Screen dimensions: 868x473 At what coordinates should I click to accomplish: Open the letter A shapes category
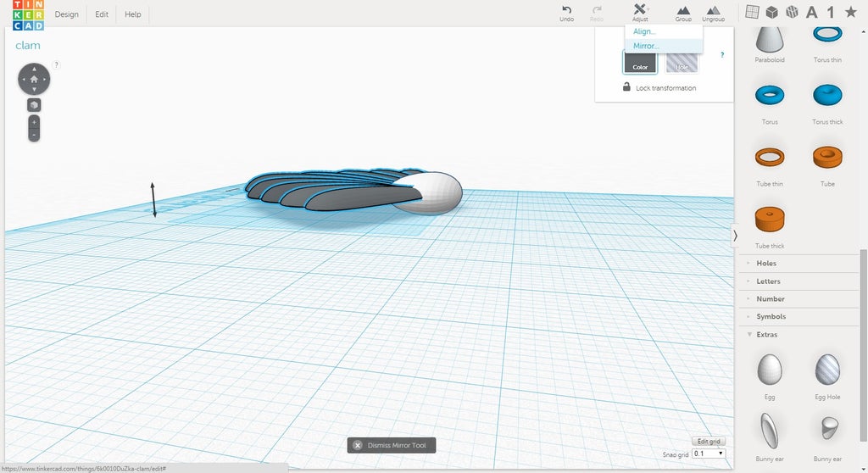point(811,12)
